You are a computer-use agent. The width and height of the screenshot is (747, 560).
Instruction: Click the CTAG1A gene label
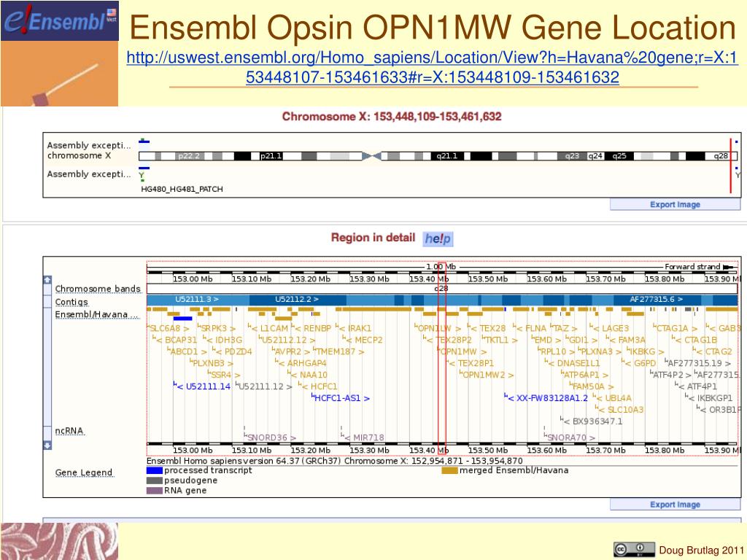coord(675,328)
